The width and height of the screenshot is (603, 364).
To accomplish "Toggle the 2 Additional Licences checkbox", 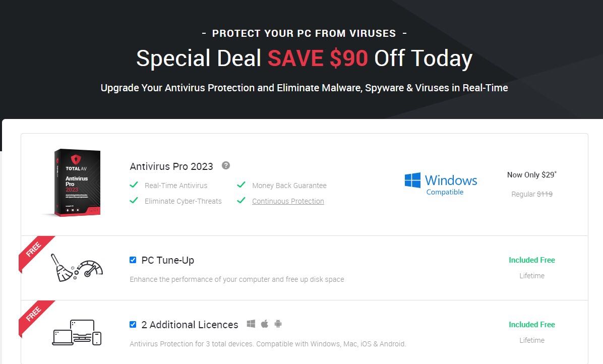I will (133, 325).
